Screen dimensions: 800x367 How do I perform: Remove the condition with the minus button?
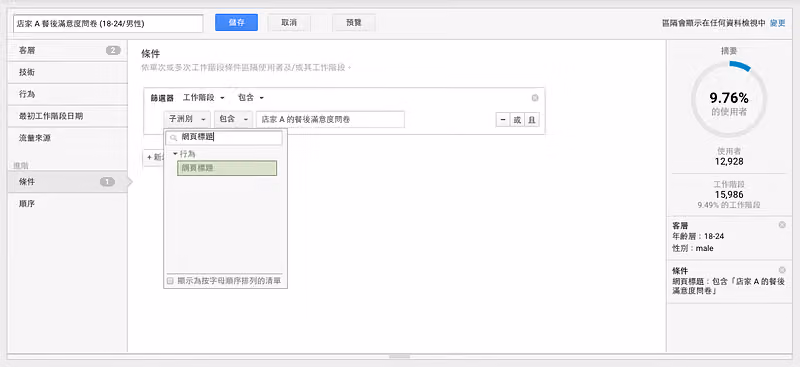tap(503, 120)
